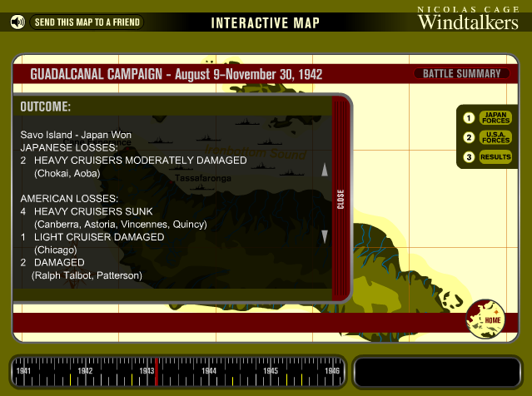Viewport: 532px width, 396px height.
Task: Click the 'AMERICAN LOSSES:' heading
Action: tap(69, 199)
